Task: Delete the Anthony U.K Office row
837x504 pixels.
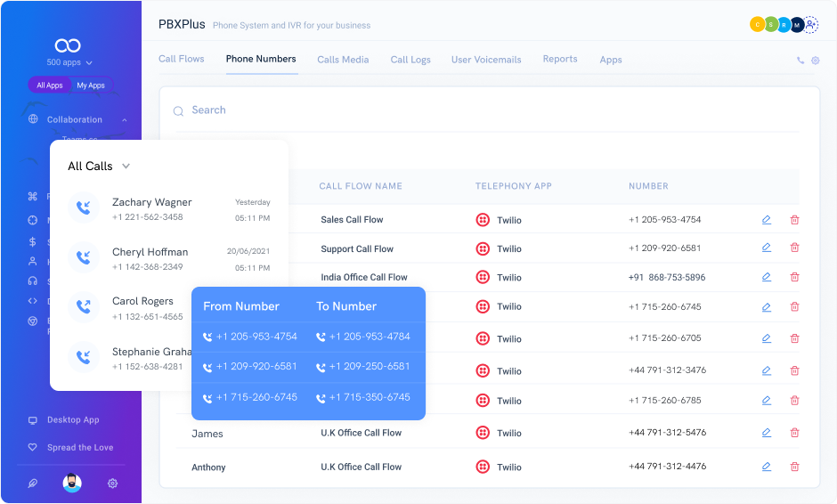Action: pyautogui.click(x=794, y=467)
